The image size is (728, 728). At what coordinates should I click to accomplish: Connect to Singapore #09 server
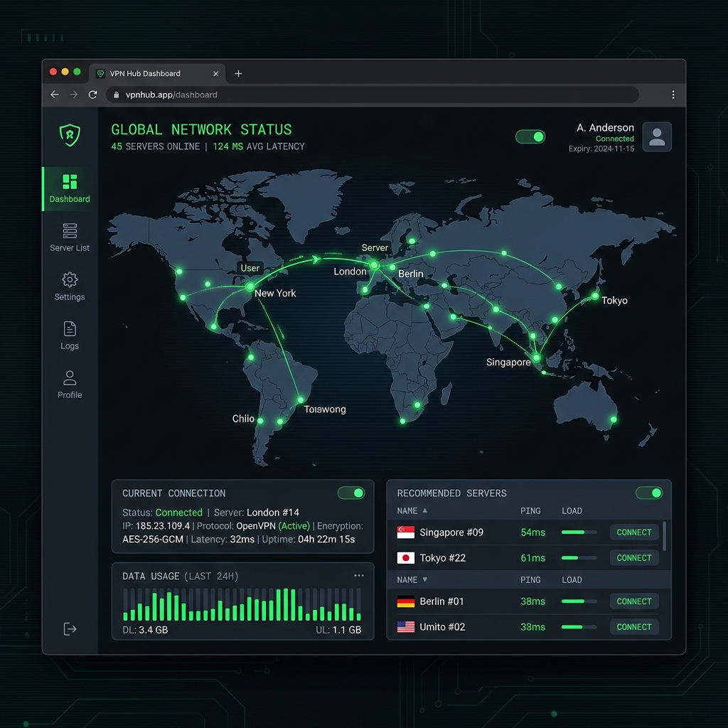pos(633,532)
